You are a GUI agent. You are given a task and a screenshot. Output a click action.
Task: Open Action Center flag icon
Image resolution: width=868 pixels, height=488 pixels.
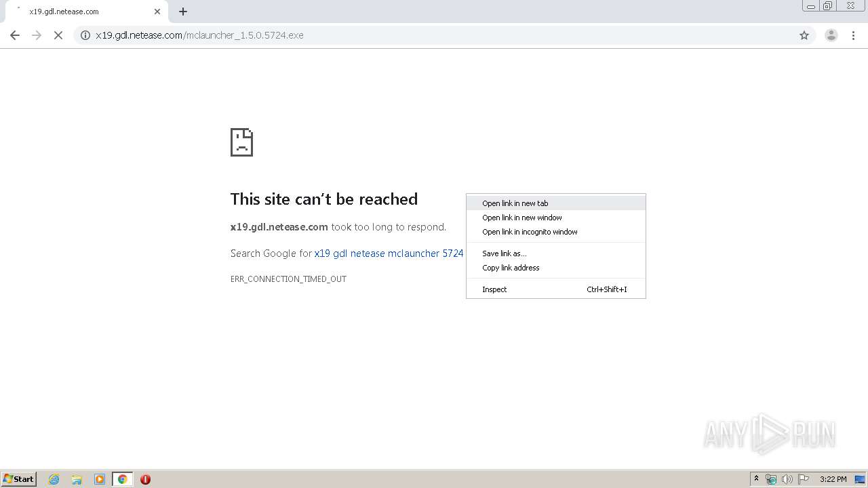pyautogui.click(x=804, y=479)
